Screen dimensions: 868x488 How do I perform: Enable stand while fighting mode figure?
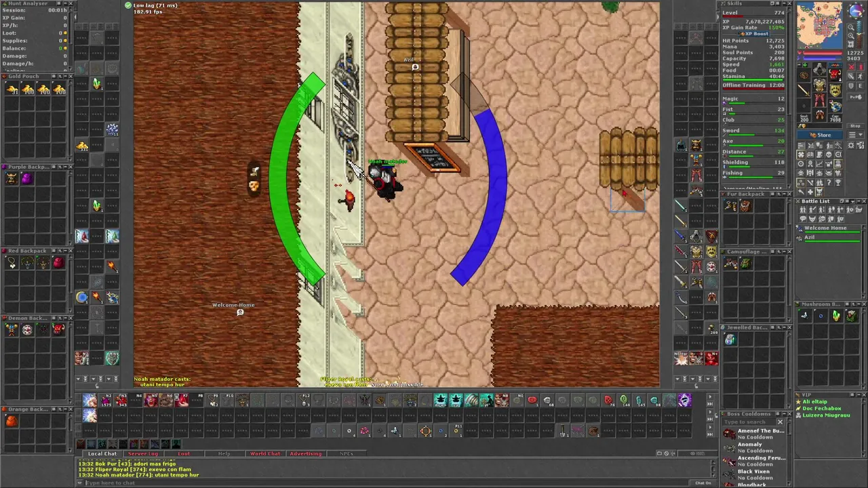point(861,66)
